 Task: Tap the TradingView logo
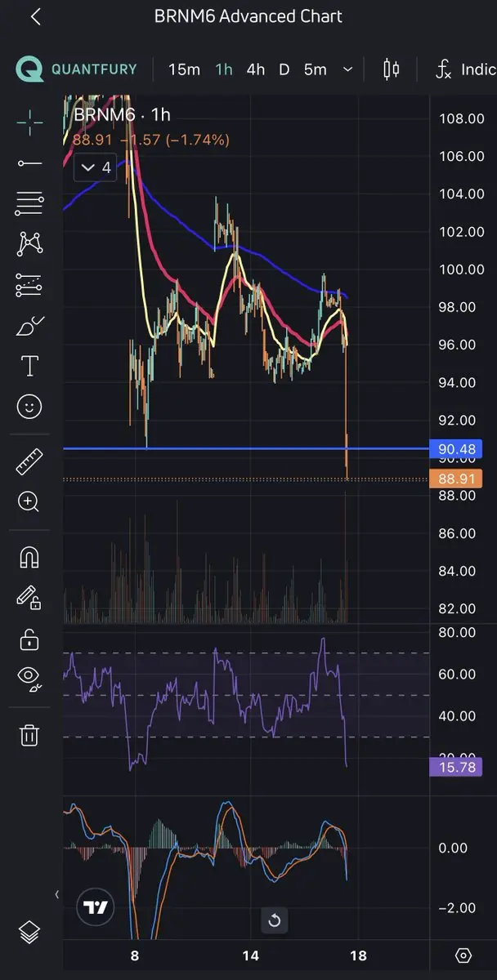click(95, 907)
